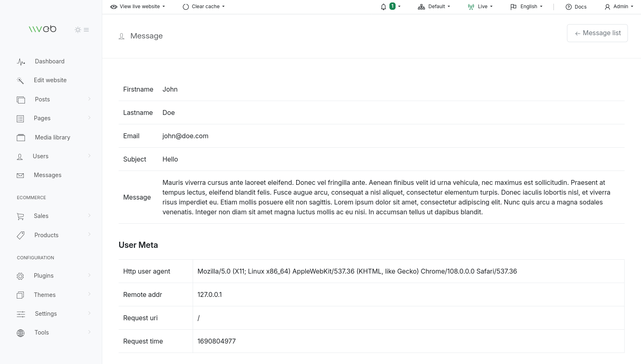Screen dimensions: 641x364
Task: Go back using the Message list button
Action: [x=597, y=33]
